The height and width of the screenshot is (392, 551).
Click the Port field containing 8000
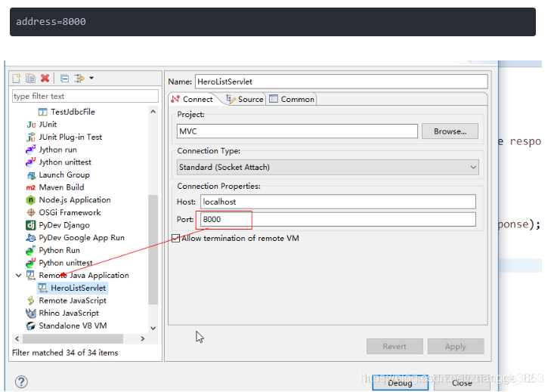[338, 220]
